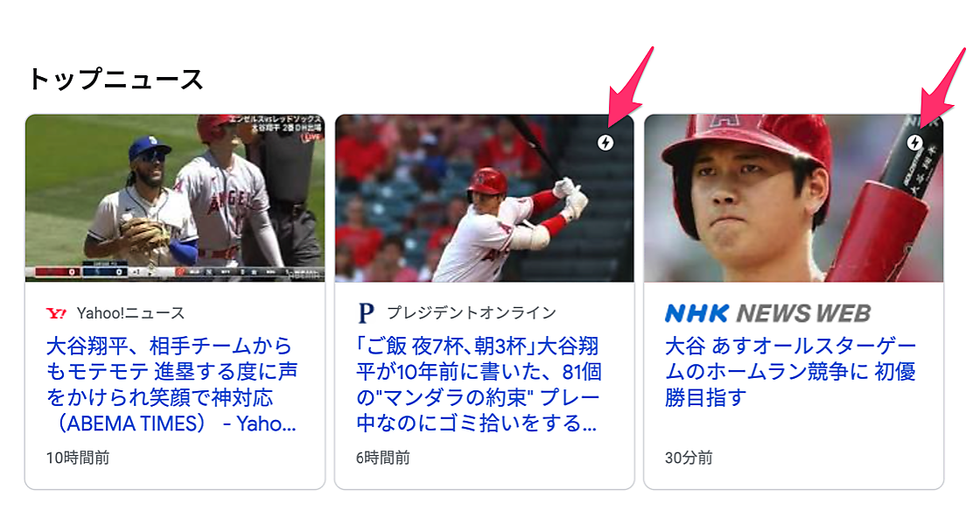Click the President Online P logo icon

click(366, 313)
